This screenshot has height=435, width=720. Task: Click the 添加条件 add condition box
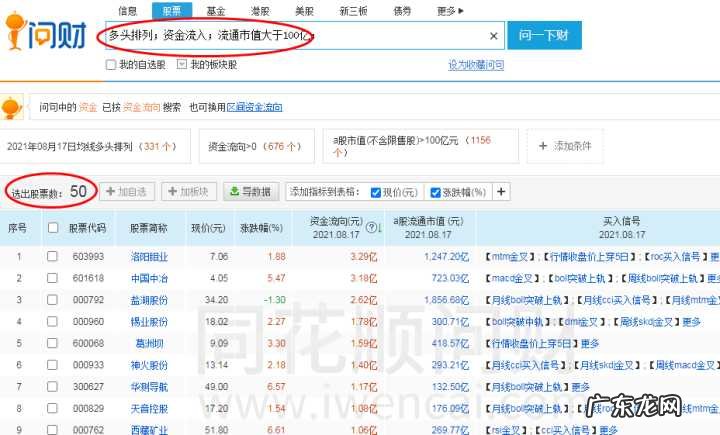point(565,146)
